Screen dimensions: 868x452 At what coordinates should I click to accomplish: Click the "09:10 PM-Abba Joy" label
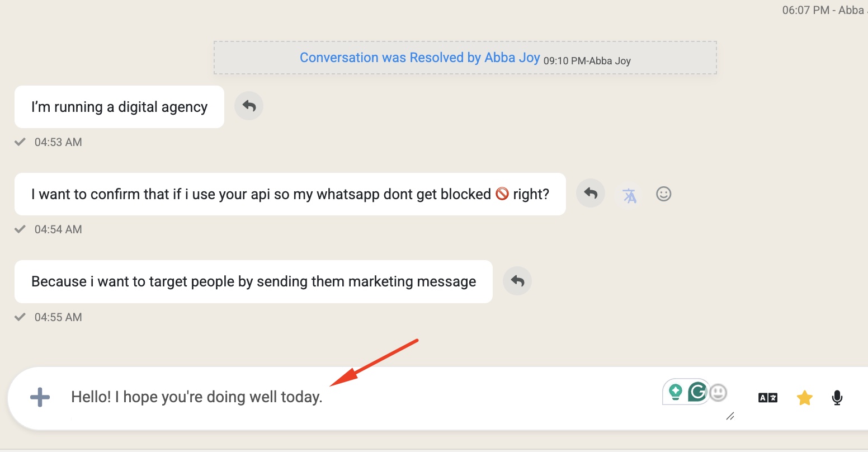(x=587, y=61)
